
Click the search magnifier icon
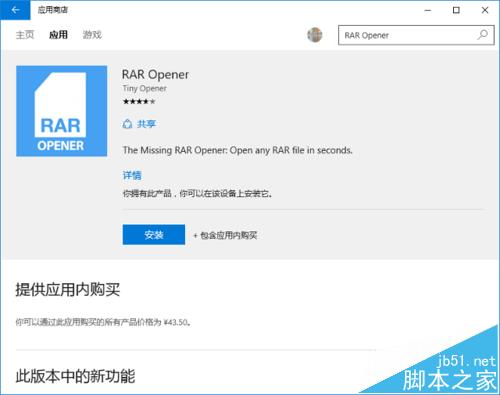coord(483,35)
